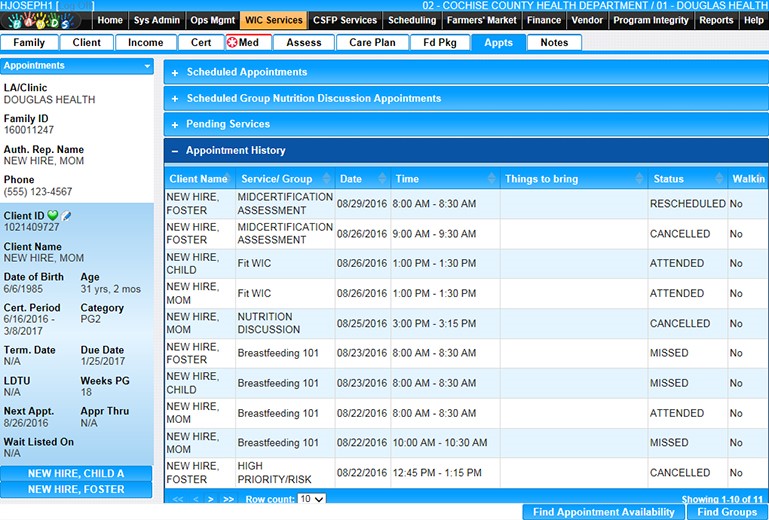Image resolution: width=769 pixels, height=520 pixels.
Task: Open the Scheduling menu
Action: tap(411, 20)
